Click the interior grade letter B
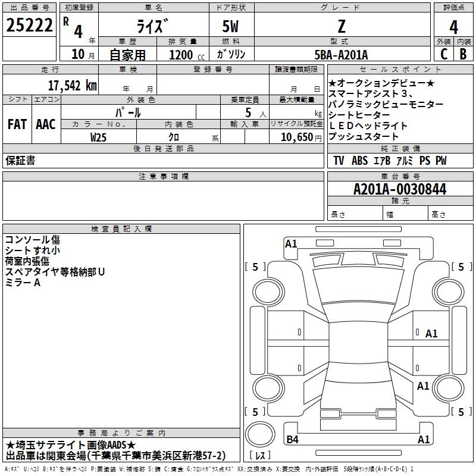The height and width of the screenshot is (476, 476). (x=463, y=54)
